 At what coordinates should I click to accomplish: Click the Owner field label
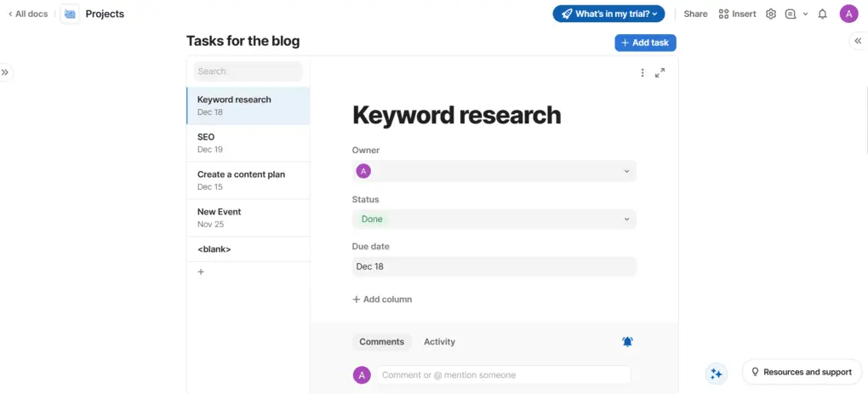pyautogui.click(x=366, y=150)
